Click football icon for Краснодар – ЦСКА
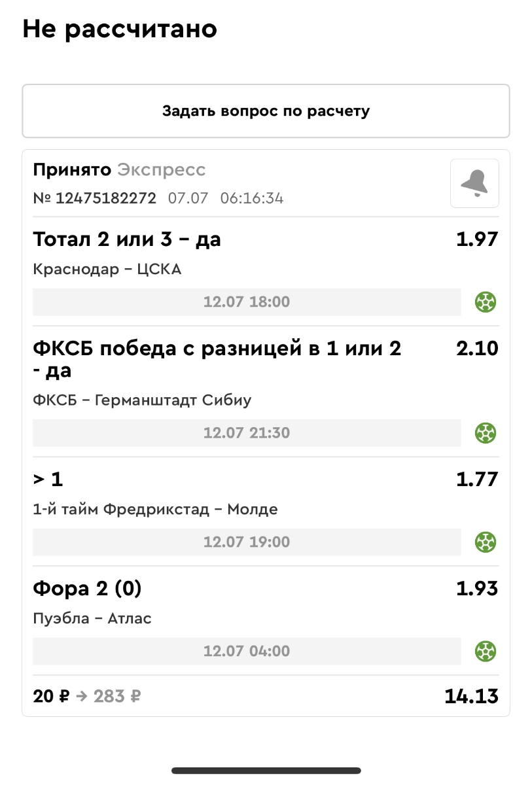The image size is (532, 785). (486, 302)
